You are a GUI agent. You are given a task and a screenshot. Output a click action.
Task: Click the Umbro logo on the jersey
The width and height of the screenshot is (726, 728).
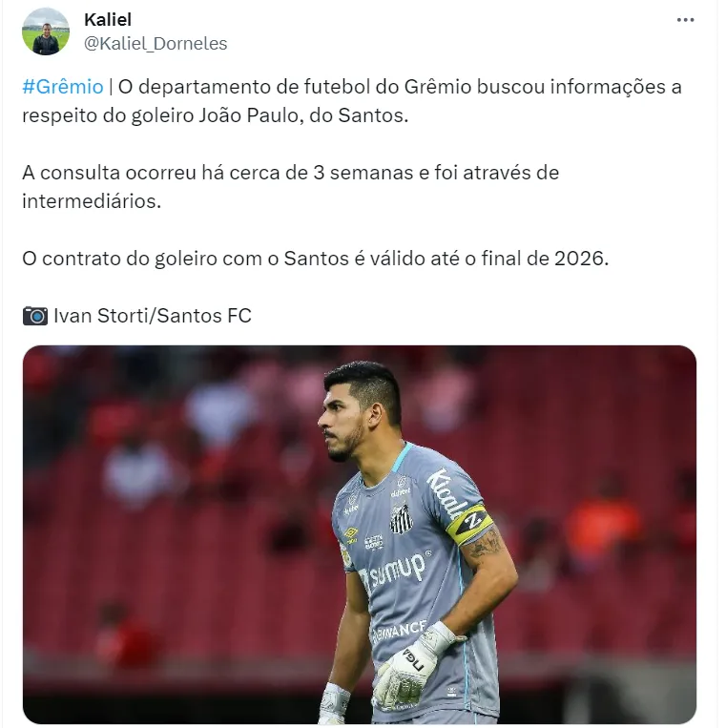[351, 535]
